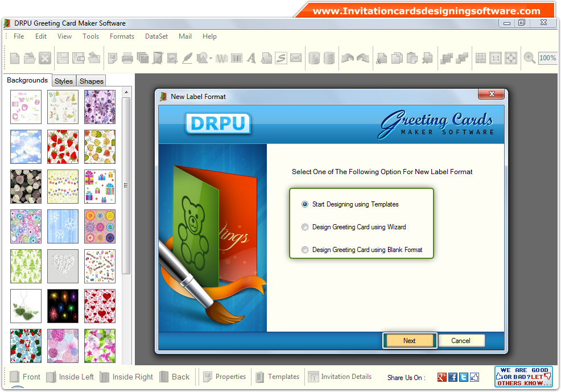Share on Facebook icon
The width and height of the screenshot is (561, 392).
(452, 377)
